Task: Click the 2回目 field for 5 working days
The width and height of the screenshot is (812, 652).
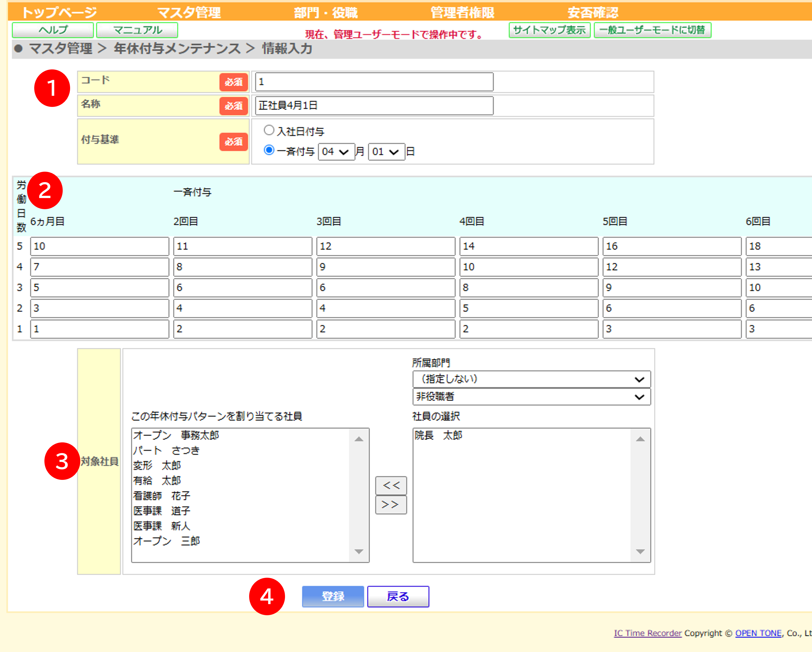Action: [242, 246]
